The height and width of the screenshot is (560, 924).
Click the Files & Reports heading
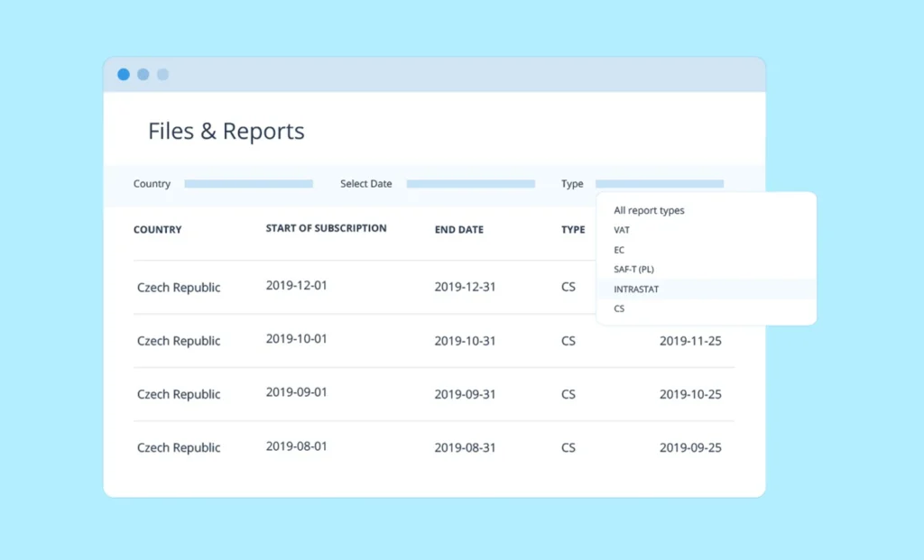pos(226,132)
